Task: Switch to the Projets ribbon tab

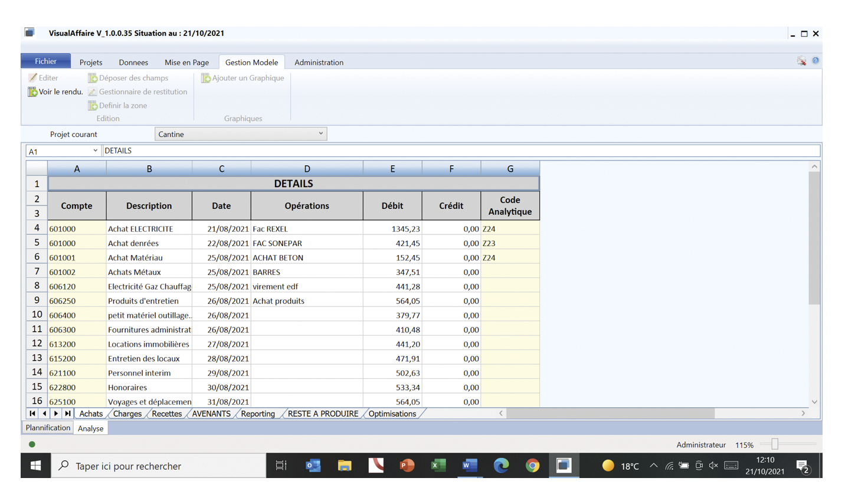Action: (91, 62)
